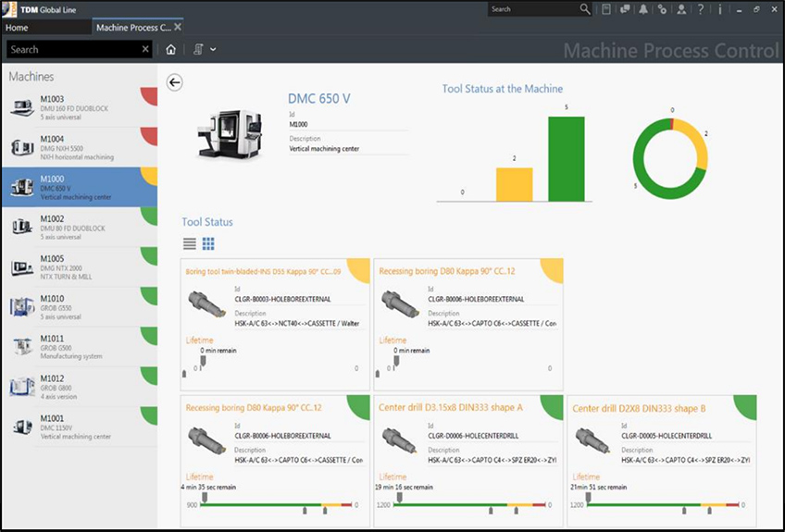
Task: Click the large DMC 650 V machine image
Action: (x=230, y=134)
